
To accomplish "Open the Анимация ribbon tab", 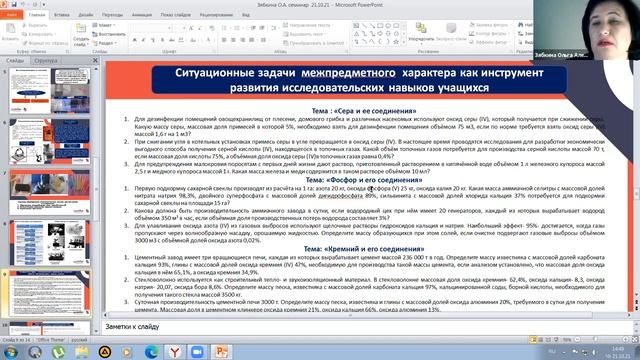I will [142, 15].
